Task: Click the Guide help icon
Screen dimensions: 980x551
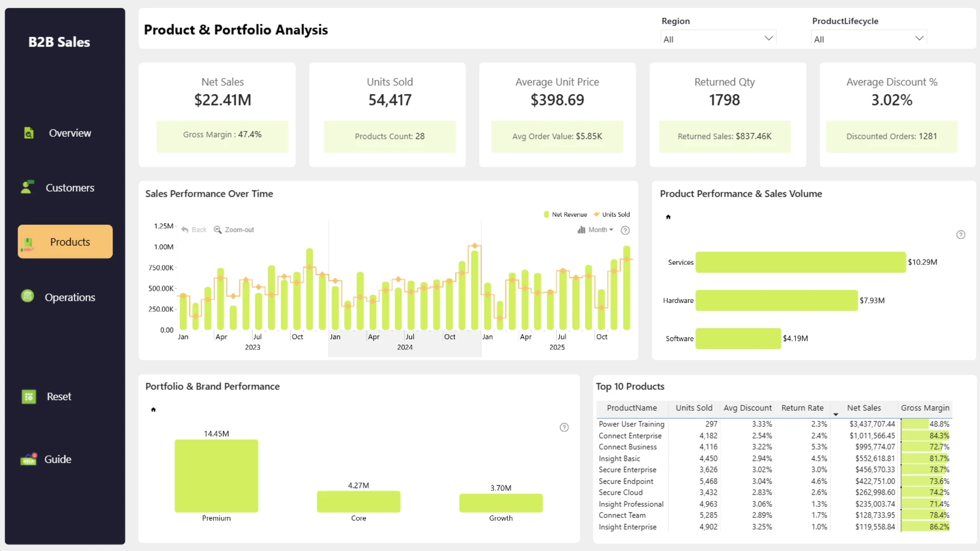Action: 29,459
